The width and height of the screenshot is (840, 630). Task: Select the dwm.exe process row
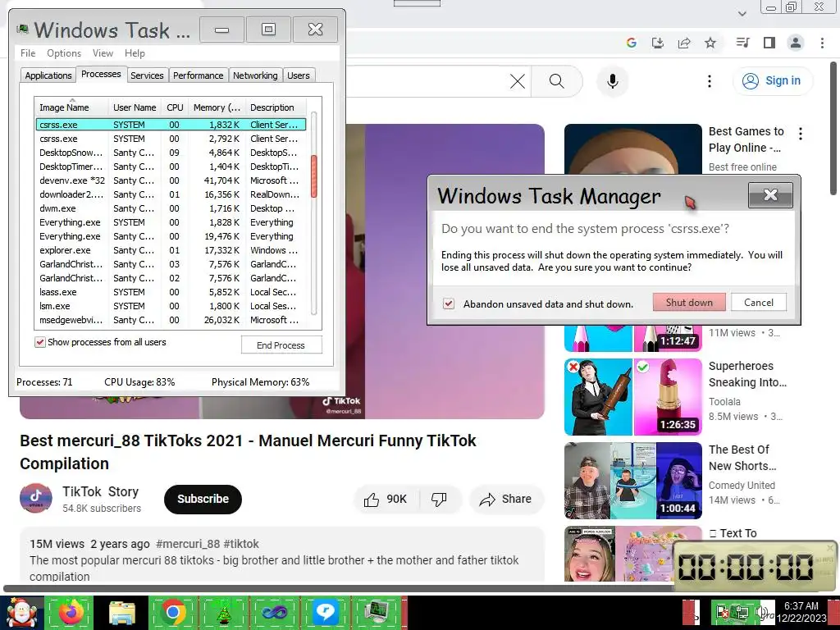[x=171, y=208]
